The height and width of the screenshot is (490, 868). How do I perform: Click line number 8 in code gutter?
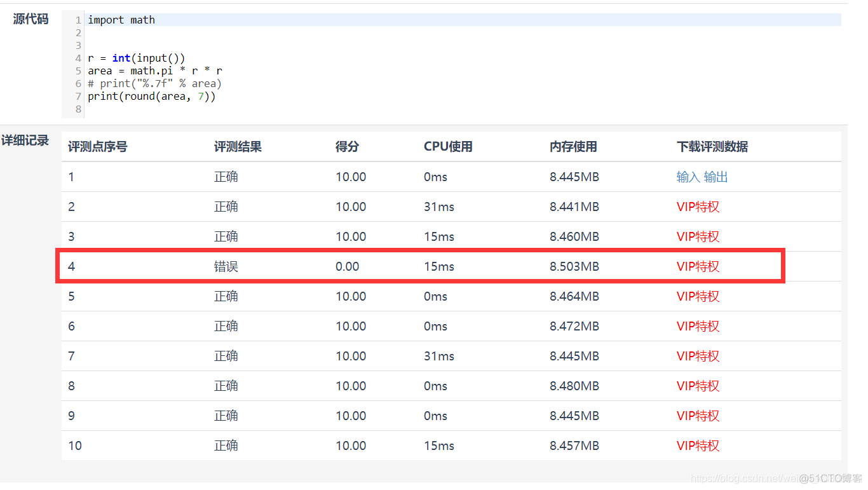click(78, 109)
